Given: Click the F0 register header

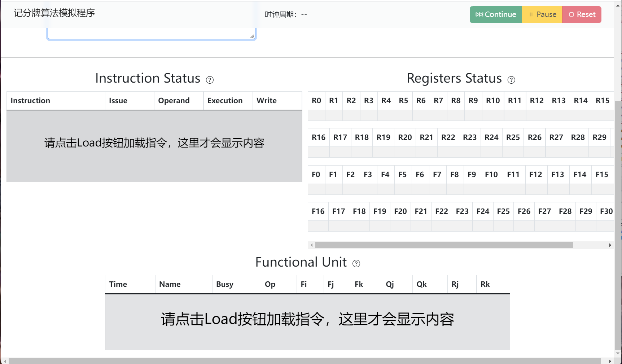Looking at the screenshot, I should click(x=316, y=175).
